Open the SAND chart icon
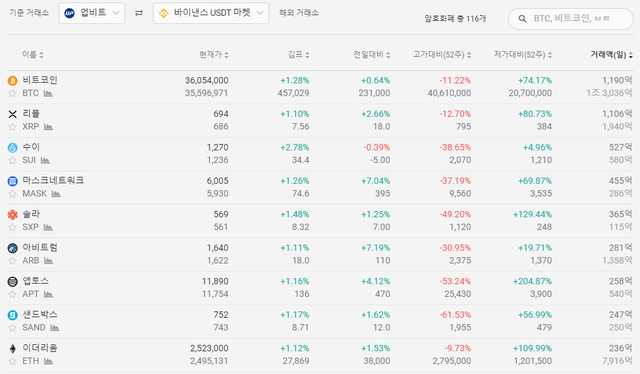Image resolution: width=640 pixels, height=374 pixels. [55, 328]
